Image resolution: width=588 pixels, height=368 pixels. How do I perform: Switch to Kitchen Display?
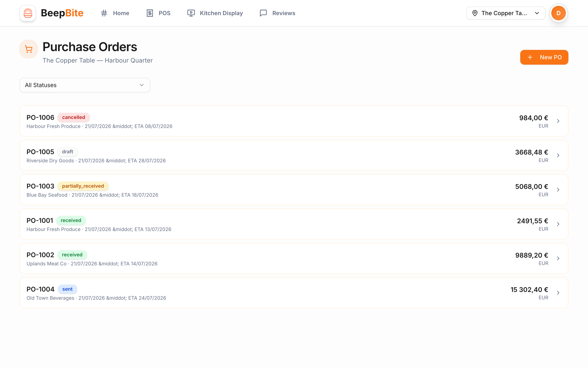[x=215, y=13]
